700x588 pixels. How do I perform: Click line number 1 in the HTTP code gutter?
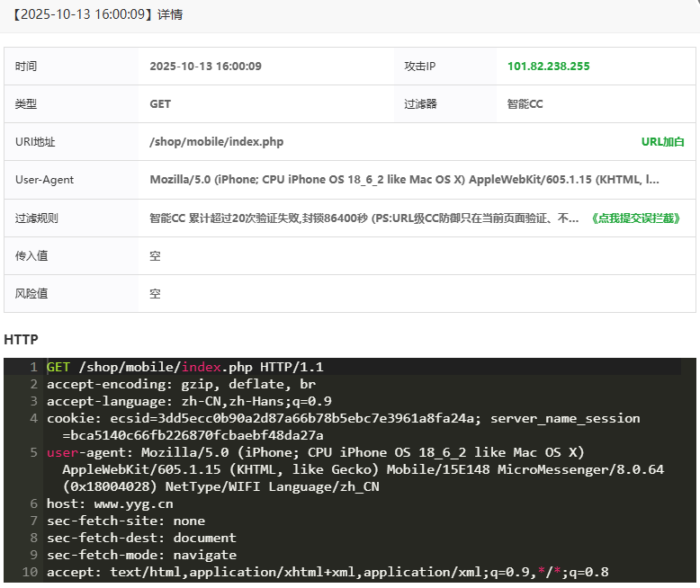33,367
